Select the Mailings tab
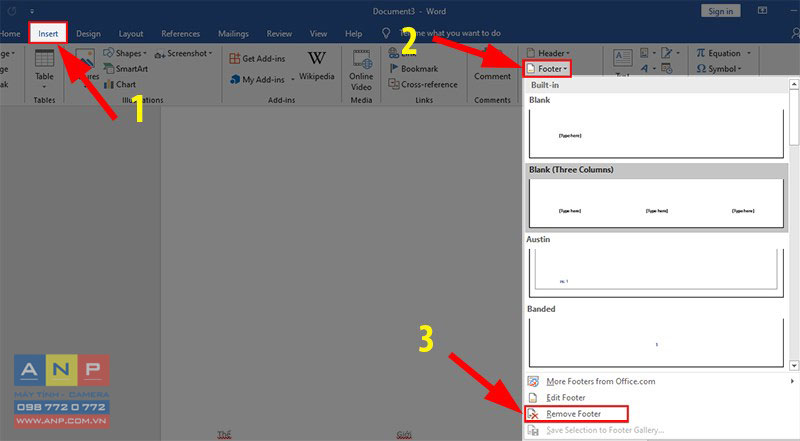 pos(233,34)
